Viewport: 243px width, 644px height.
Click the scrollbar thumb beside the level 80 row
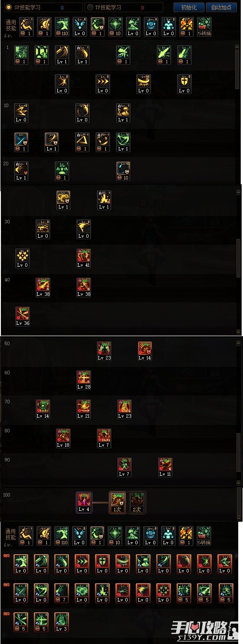(x=238, y=452)
